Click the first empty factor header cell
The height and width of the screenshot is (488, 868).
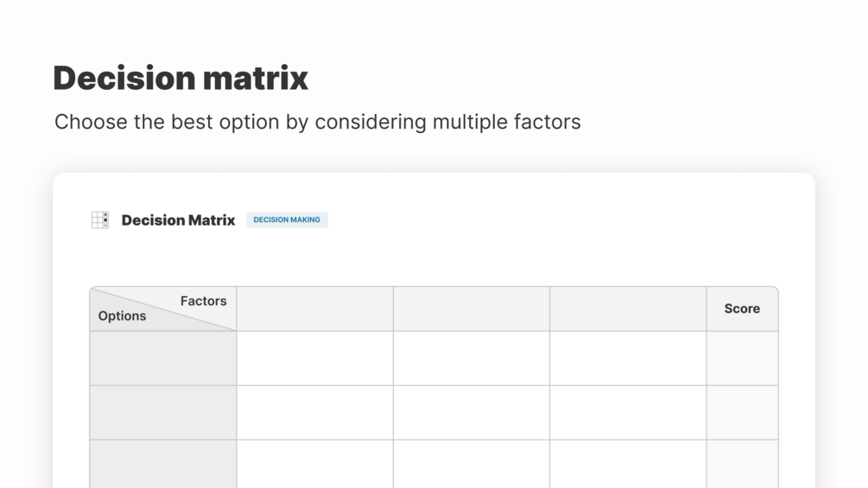(315, 309)
